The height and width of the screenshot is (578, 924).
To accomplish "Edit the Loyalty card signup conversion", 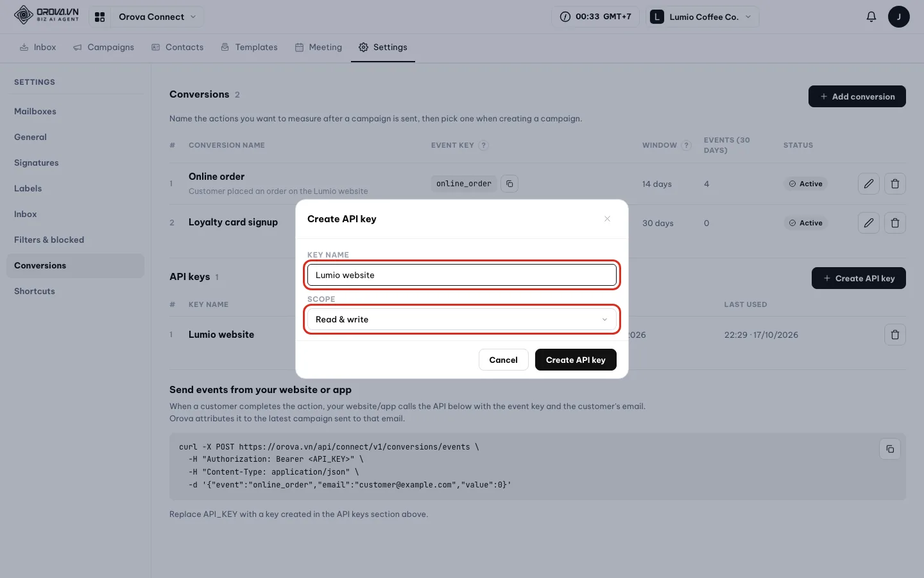I will (869, 223).
